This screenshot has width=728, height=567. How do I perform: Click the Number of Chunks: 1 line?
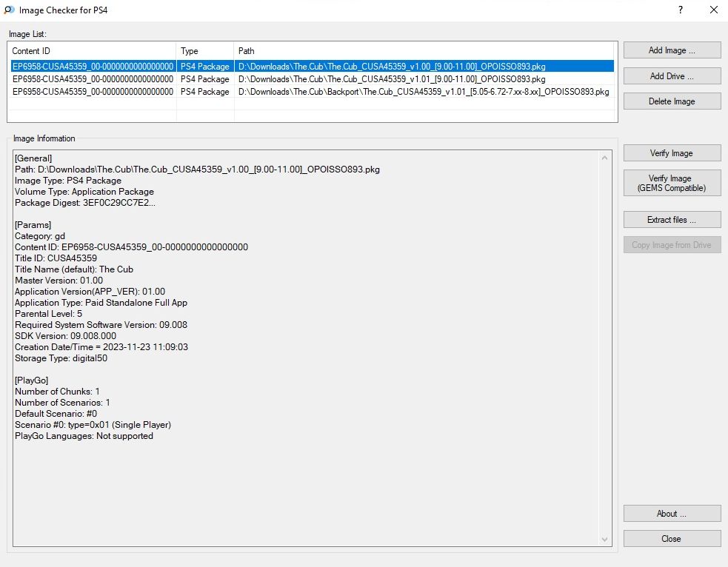[57, 392]
